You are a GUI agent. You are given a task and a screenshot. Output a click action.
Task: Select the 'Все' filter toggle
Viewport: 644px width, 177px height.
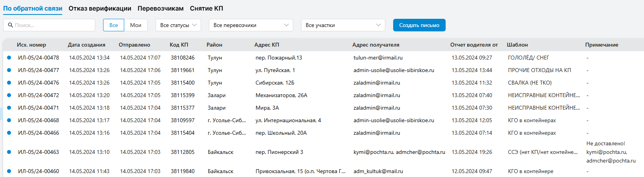[114, 25]
